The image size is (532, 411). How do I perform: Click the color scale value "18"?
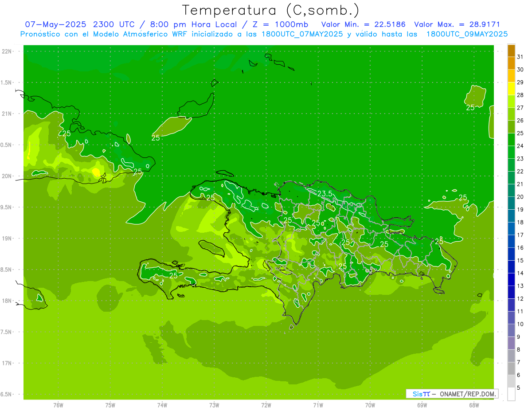[520, 222]
